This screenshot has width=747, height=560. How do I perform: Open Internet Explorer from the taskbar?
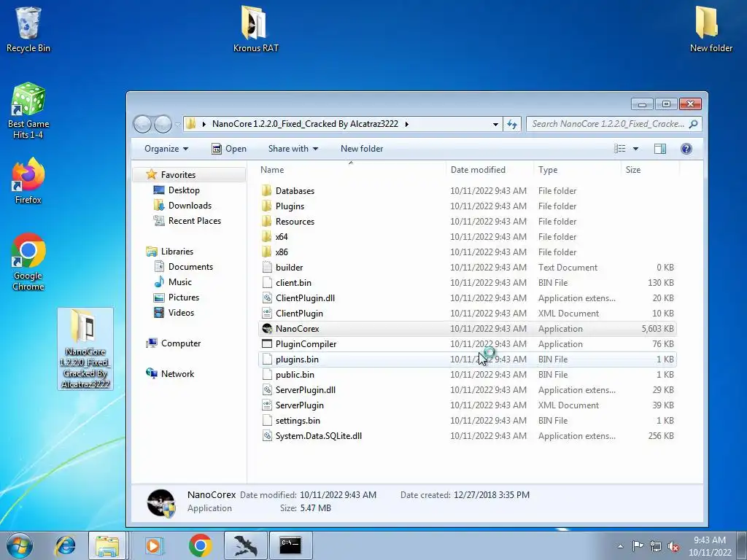coord(65,545)
